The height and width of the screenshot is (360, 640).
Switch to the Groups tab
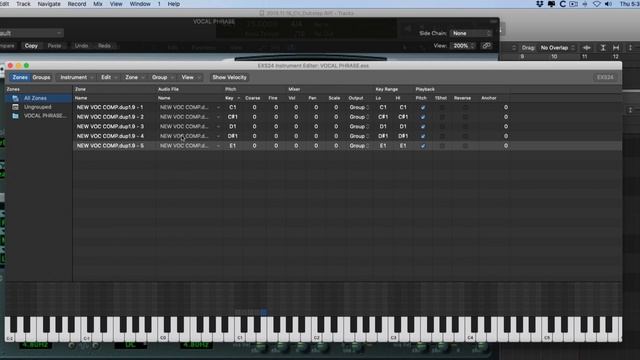[x=41, y=77]
